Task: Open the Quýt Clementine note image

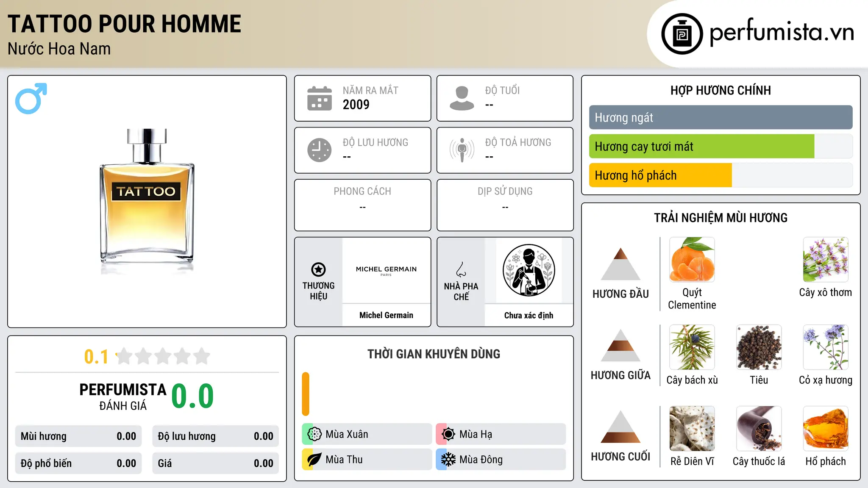Action: [x=692, y=260]
